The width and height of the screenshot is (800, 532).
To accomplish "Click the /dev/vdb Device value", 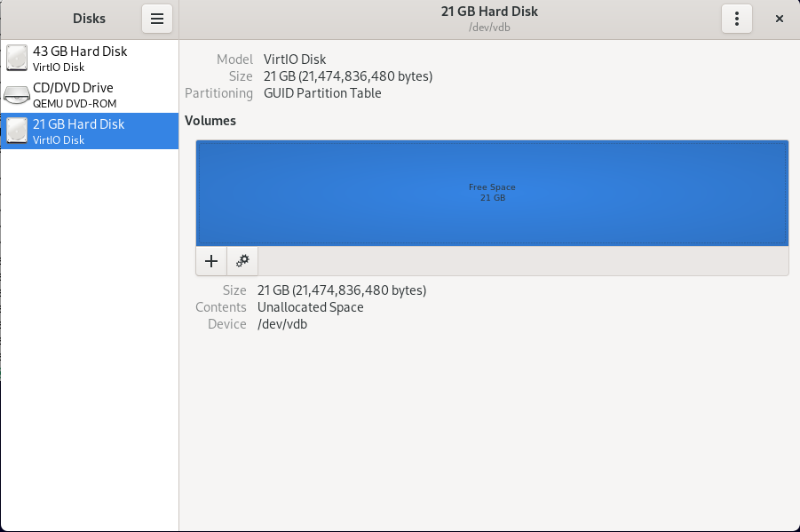I will tap(282, 324).
